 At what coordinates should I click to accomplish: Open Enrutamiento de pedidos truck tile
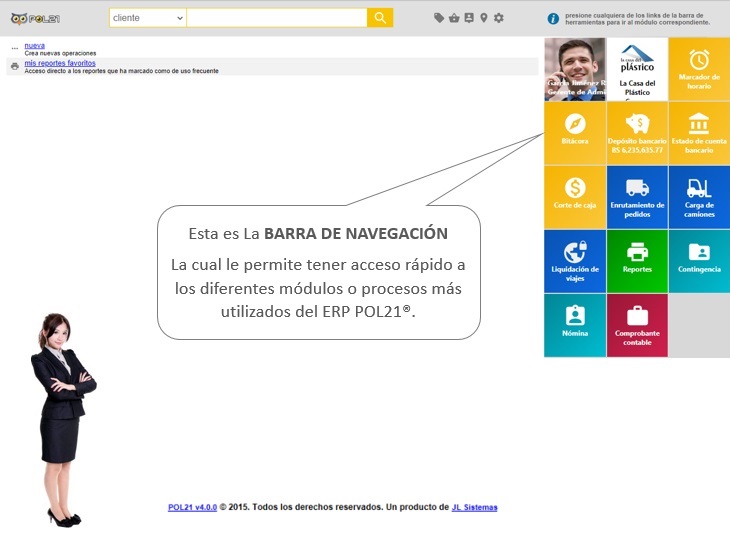(637, 197)
